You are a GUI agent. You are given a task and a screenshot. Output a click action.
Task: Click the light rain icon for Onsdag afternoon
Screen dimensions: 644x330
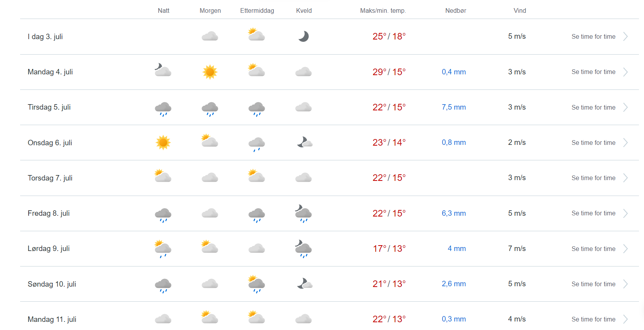(x=257, y=144)
